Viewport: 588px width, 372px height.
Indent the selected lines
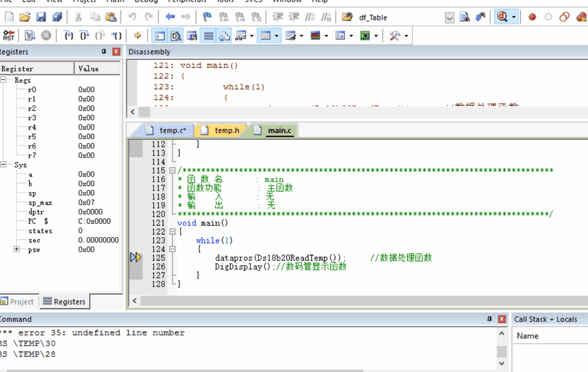[x=278, y=17]
